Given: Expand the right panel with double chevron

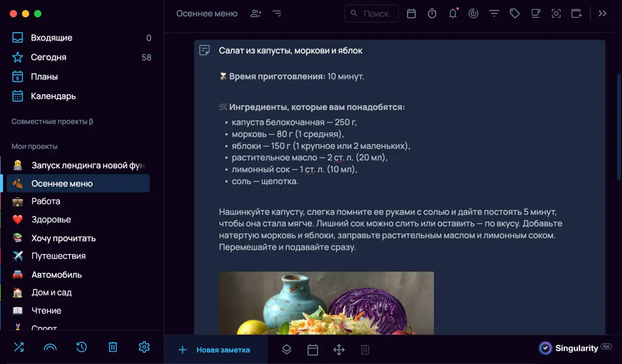Looking at the screenshot, I should (602, 14).
